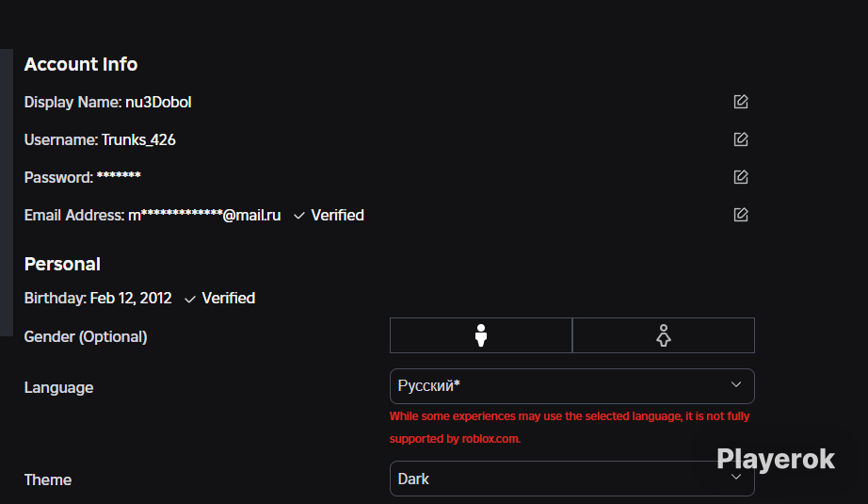Click the masked mail.ru email address
This screenshot has height=504, width=868.
pyautogui.click(x=204, y=216)
